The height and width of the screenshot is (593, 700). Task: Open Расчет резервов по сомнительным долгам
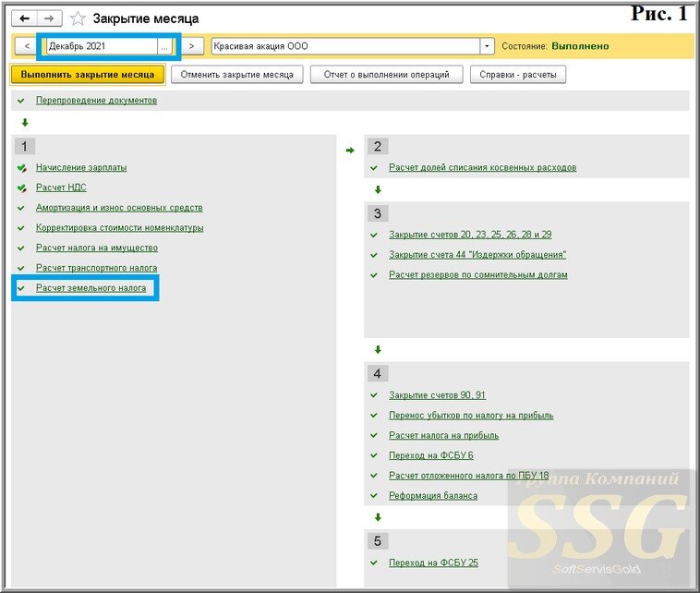coord(478,274)
